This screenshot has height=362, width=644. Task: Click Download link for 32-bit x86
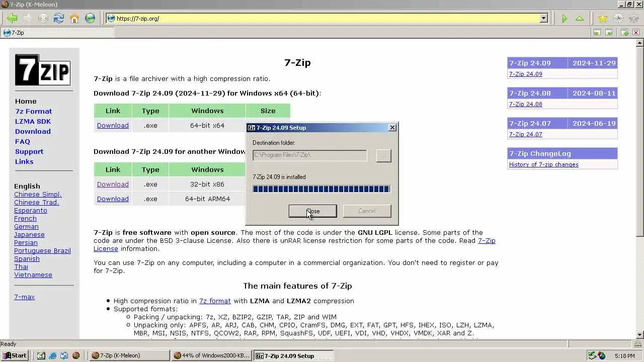[x=113, y=184]
